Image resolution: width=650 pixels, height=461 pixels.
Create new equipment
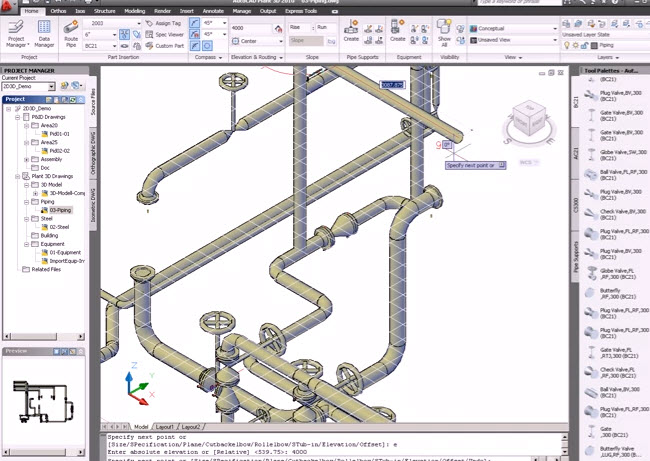398,31
